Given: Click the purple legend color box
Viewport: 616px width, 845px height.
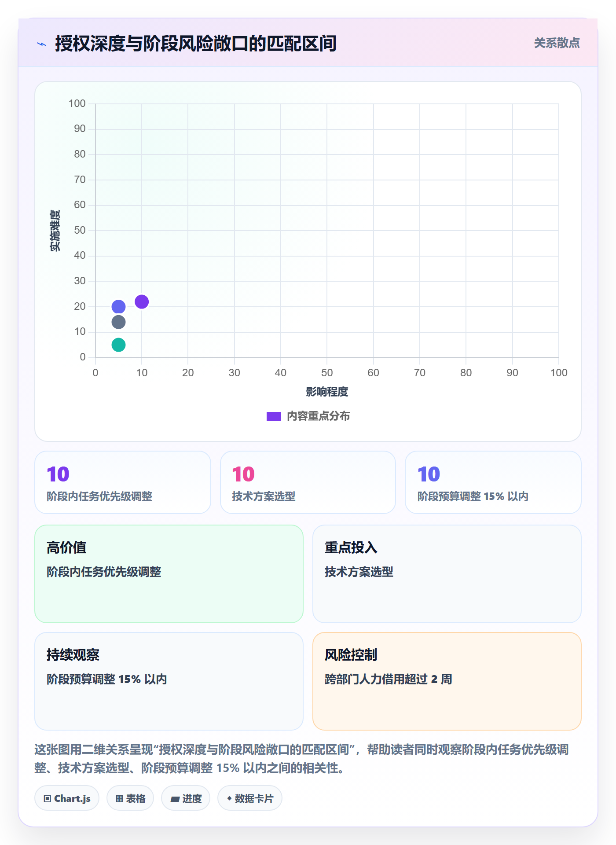Looking at the screenshot, I should 274,416.
